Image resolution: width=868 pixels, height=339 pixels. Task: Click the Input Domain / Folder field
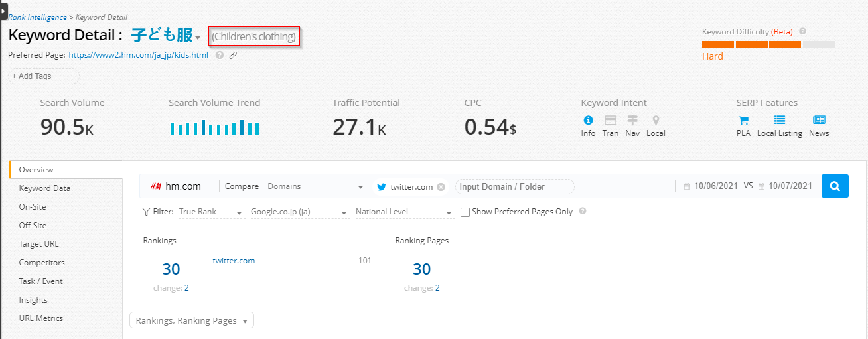click(x=514, y=187)
